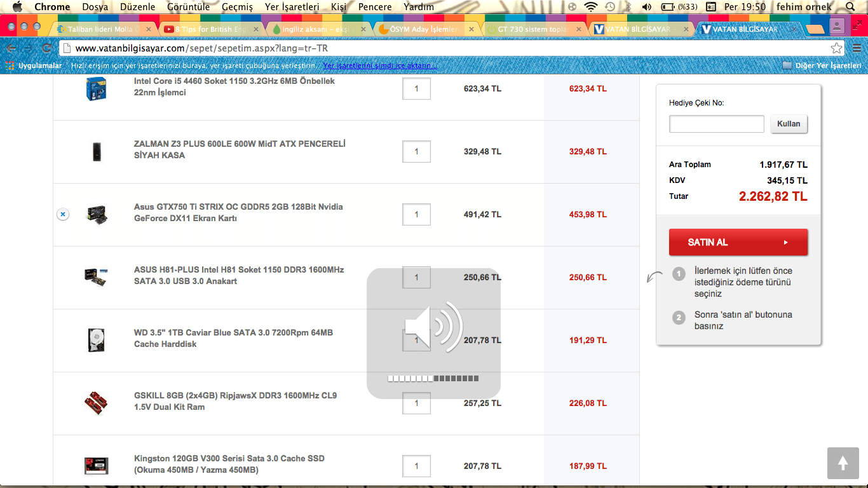868x488 pixels.
Task: Open the ZALMAN Z3 PLUS 600LE product link
Action: [x=240, y=149]
